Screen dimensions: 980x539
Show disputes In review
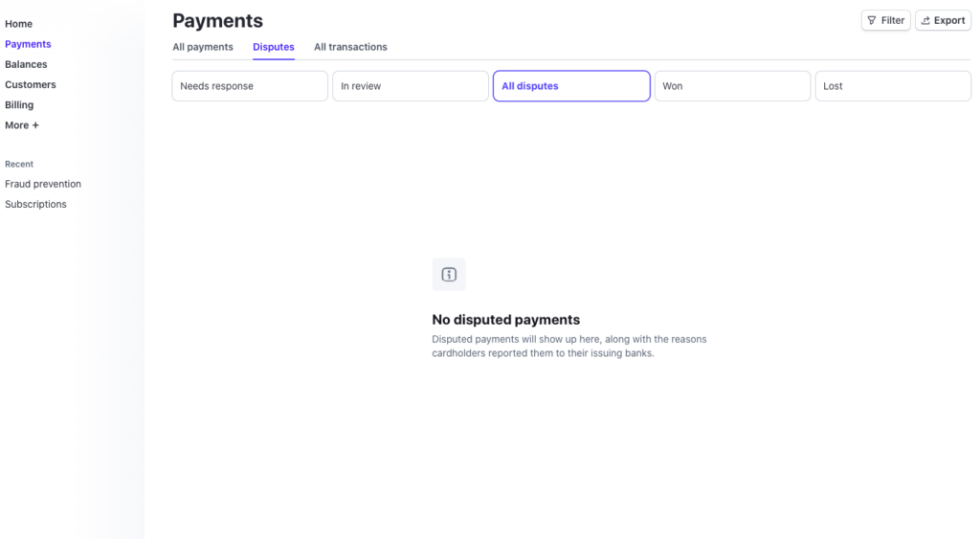click(411, 86)
